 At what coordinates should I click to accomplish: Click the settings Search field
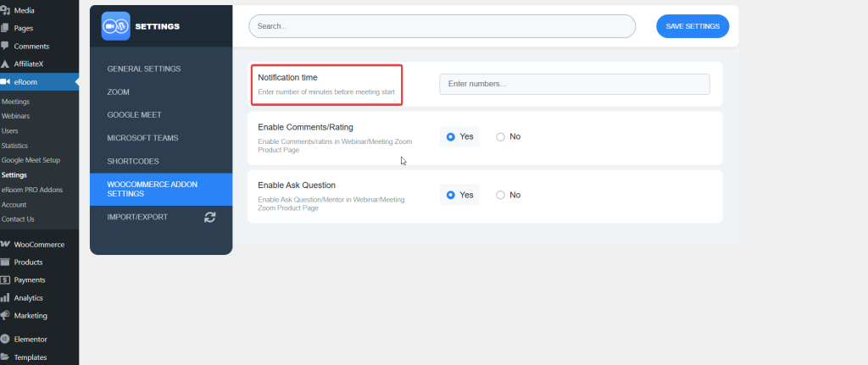(x=442, y=26)
